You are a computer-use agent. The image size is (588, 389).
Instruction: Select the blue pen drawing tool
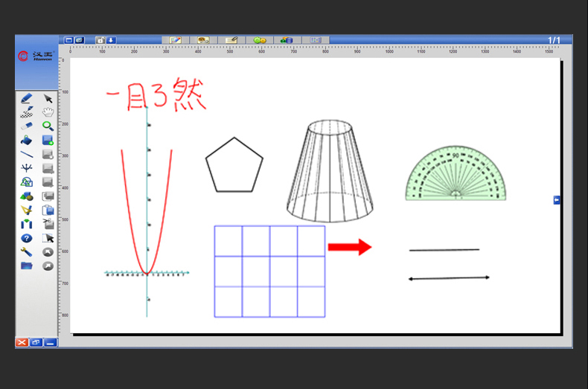pyautogui.click(x=27, y=98)
